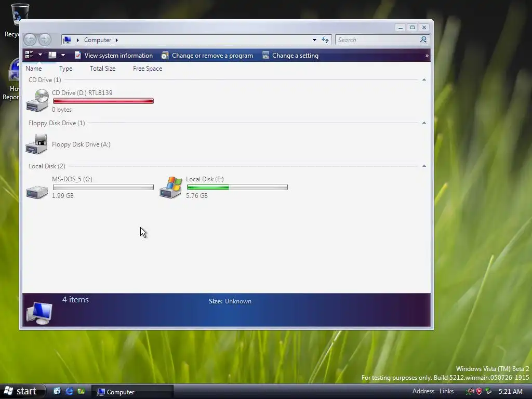Click the Floppy Disk Drive (A:) label

81,144
